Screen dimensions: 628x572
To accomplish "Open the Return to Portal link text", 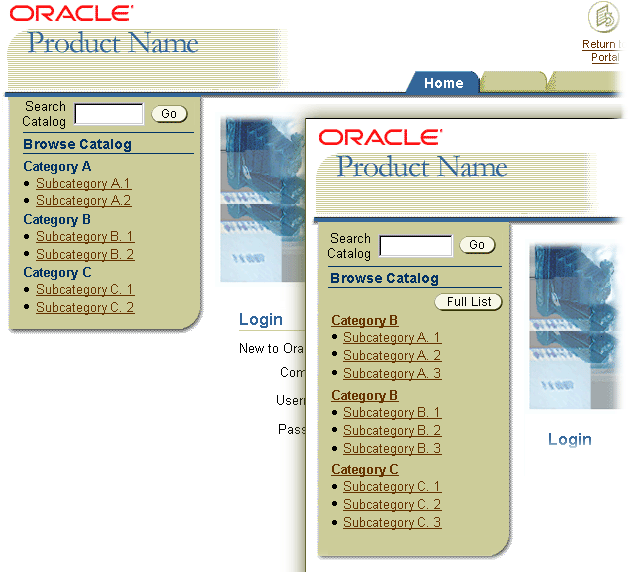I will click(603, 50).
